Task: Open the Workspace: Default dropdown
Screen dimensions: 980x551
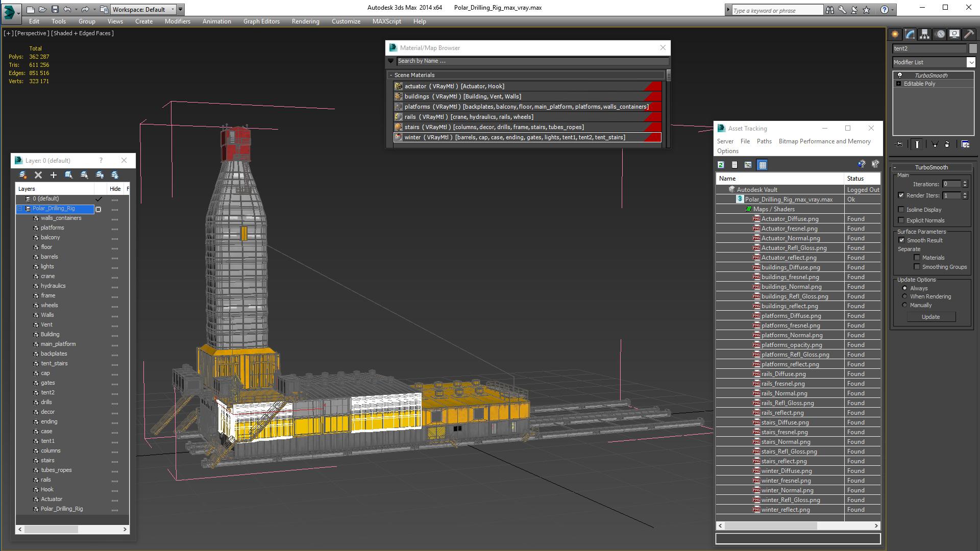Action: 143,9
